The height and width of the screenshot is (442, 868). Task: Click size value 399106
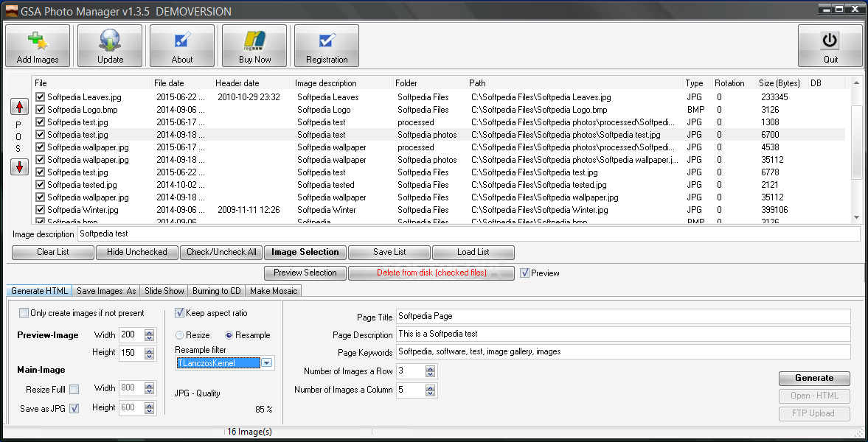point(774,210)
